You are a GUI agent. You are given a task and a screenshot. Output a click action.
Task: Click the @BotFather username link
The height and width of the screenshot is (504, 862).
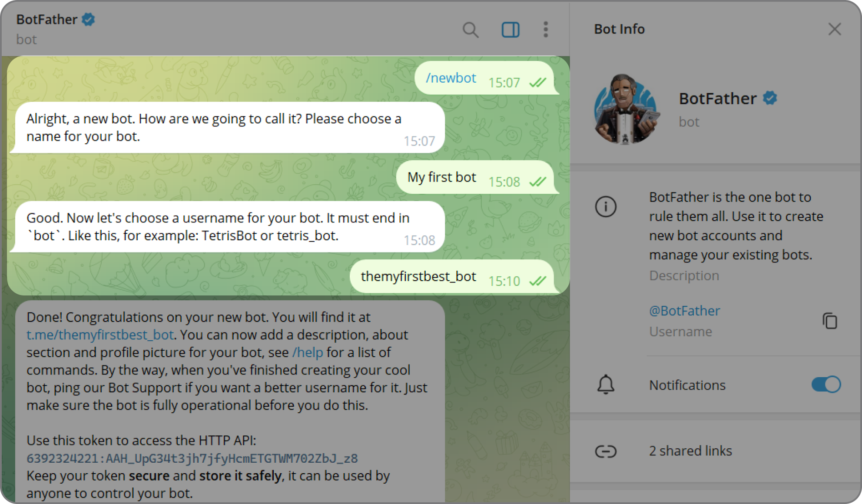(684, 311)
